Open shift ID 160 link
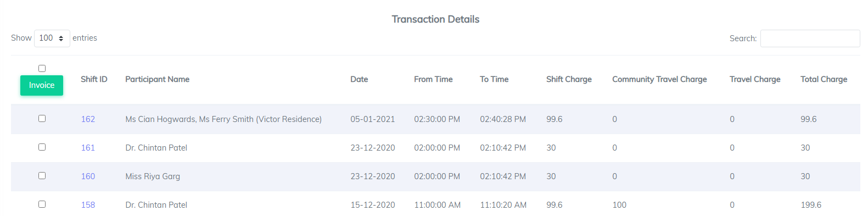868x216 pixels. pos(88,176)
